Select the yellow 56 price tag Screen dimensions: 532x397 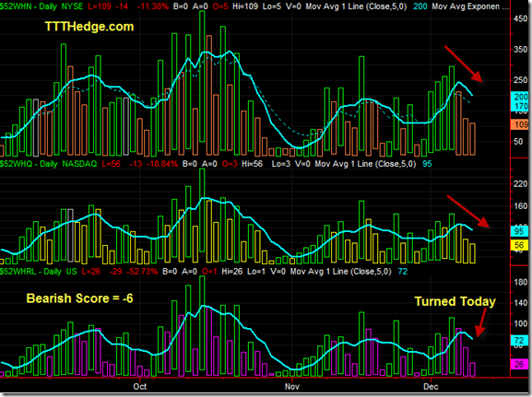(519, 245)
